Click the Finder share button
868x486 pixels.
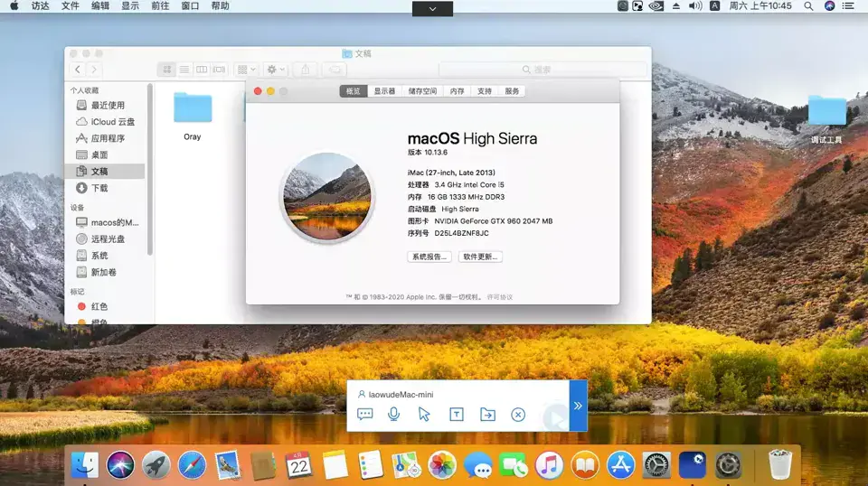[x=305, y=70]
